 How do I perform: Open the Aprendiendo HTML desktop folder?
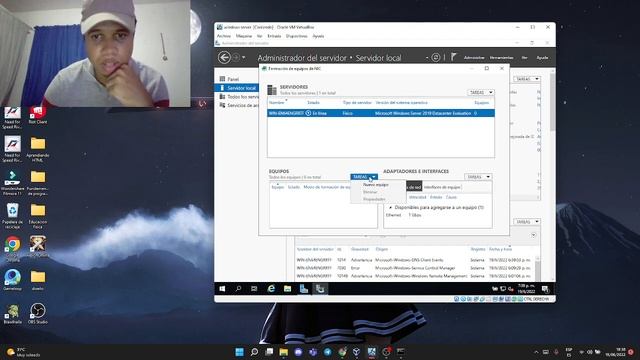pos(38,149)
